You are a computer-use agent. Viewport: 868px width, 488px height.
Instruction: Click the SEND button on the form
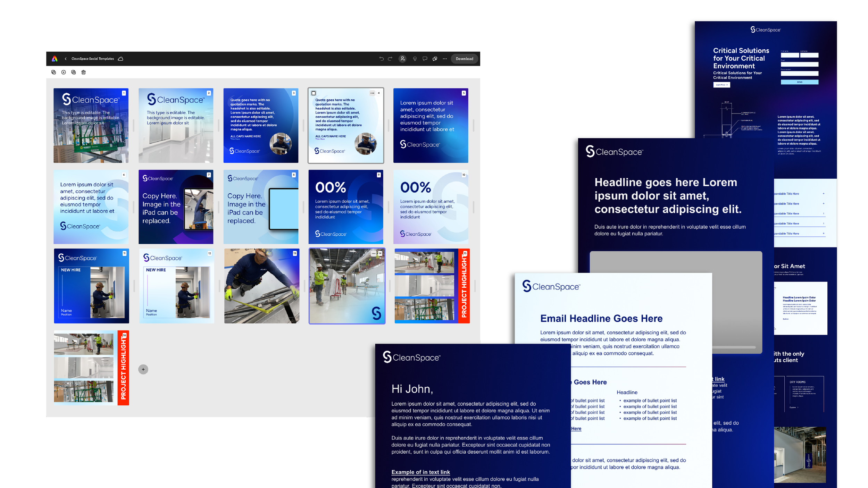[x=799, y=82]
